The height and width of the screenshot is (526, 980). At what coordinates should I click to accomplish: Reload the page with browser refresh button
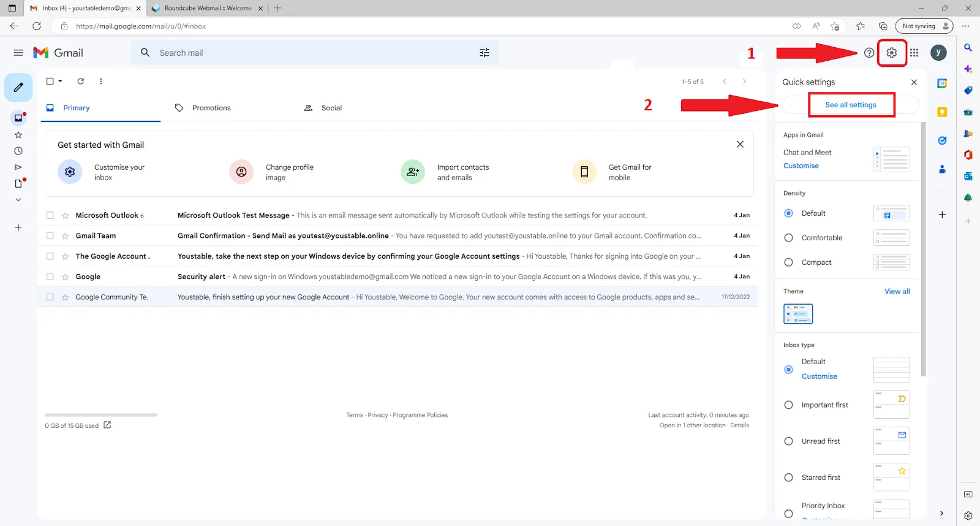37,26
